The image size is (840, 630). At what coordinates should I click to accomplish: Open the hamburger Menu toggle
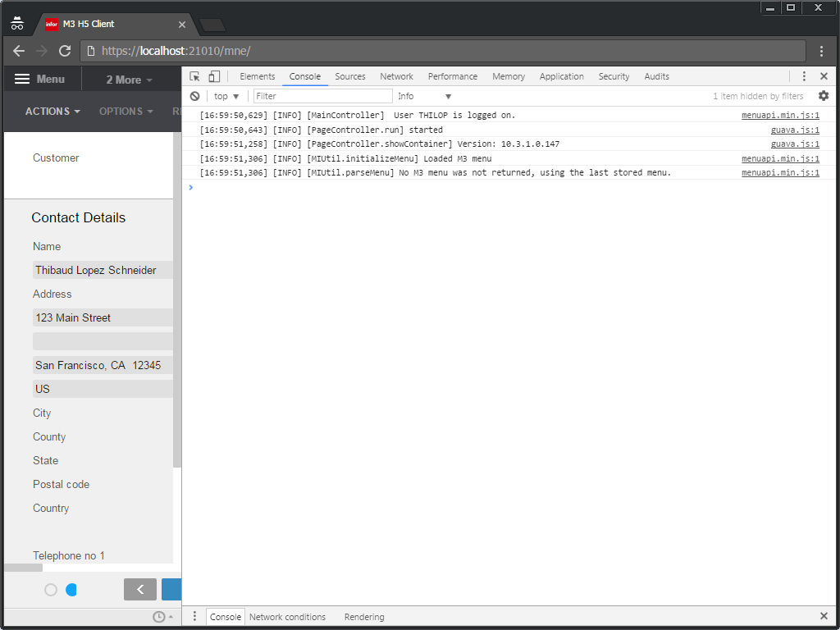pyautogui.click(x=40, y=80)
